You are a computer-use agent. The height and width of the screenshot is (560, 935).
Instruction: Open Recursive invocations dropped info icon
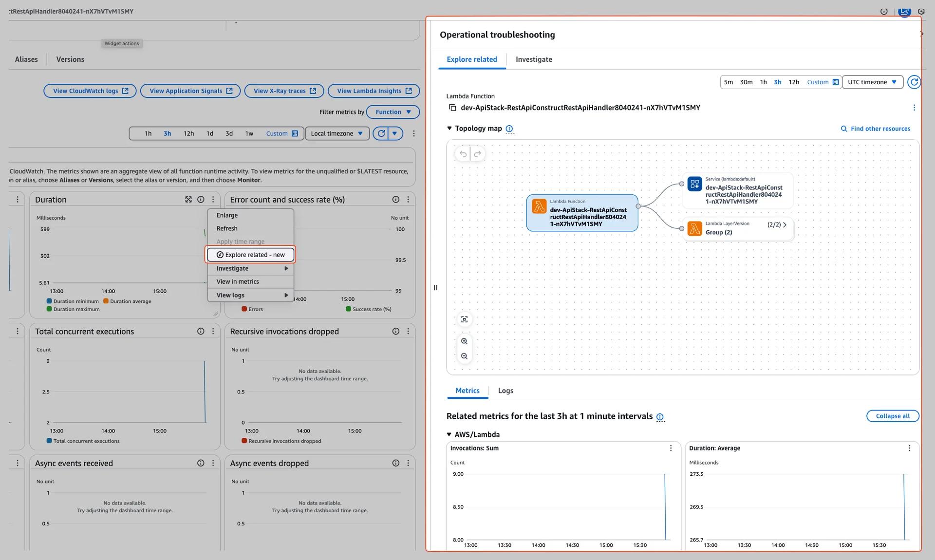(396, 331)
